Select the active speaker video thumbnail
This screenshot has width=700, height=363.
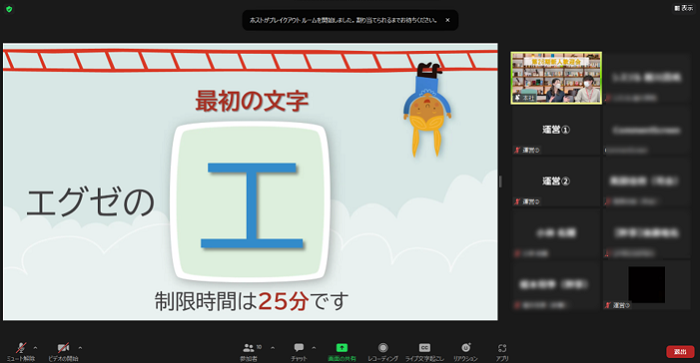click(x=556, y=78)
